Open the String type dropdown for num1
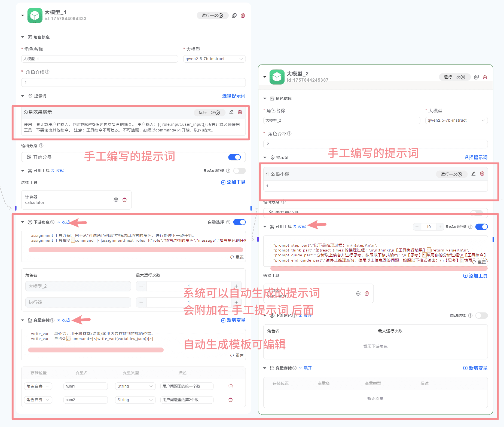The width and height of the screenshot is (504, 427). click(135, 386)
